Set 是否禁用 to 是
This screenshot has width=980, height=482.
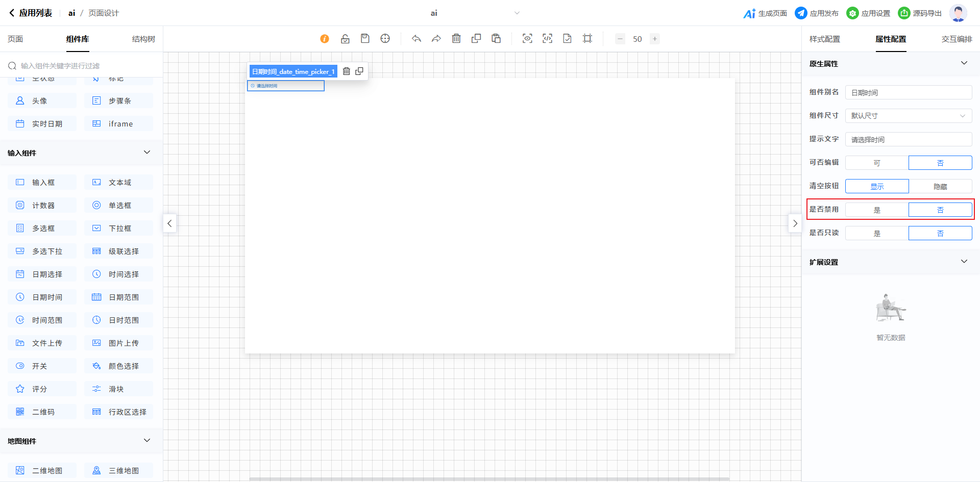coord(877,210)
